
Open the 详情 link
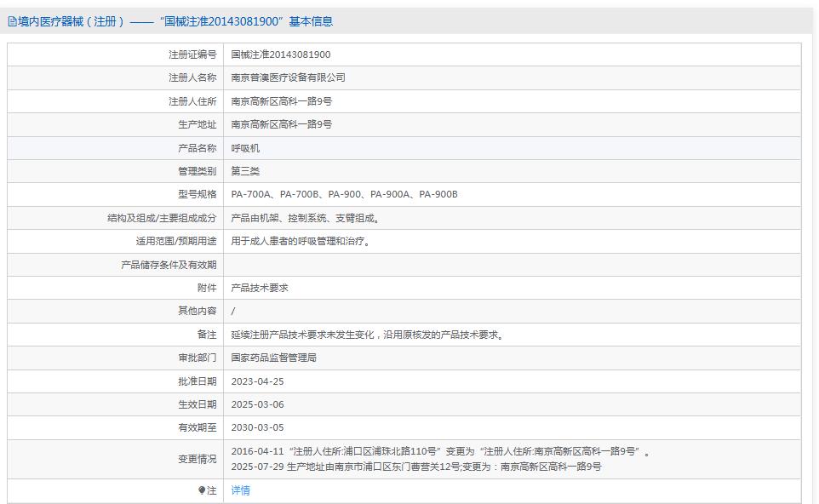(x=241, y=490)
